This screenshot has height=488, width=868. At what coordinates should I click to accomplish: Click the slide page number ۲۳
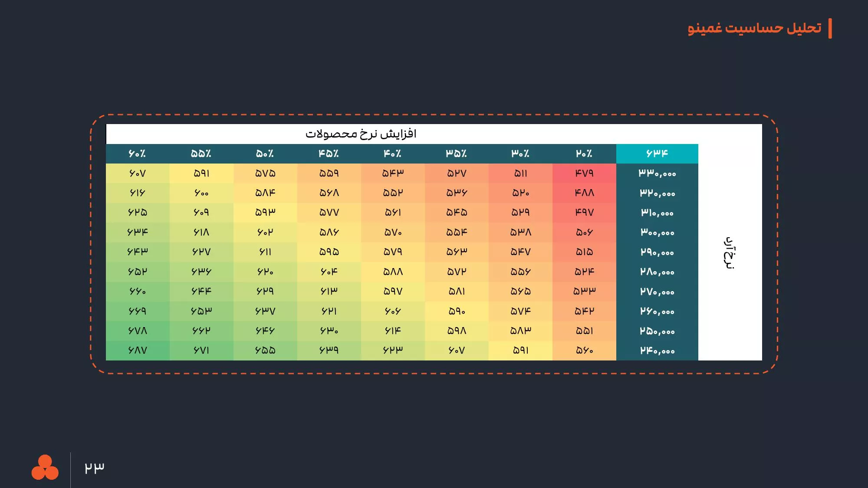(x=94, y=468)
